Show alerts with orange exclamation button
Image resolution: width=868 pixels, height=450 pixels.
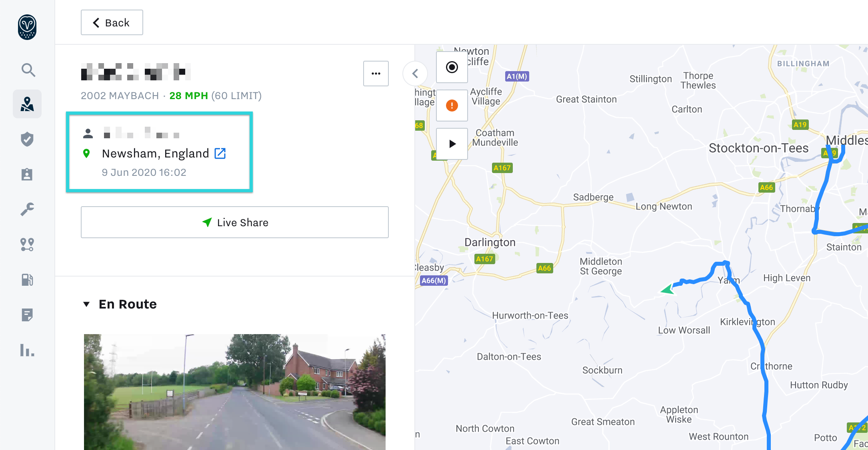[x=452, y=106]
